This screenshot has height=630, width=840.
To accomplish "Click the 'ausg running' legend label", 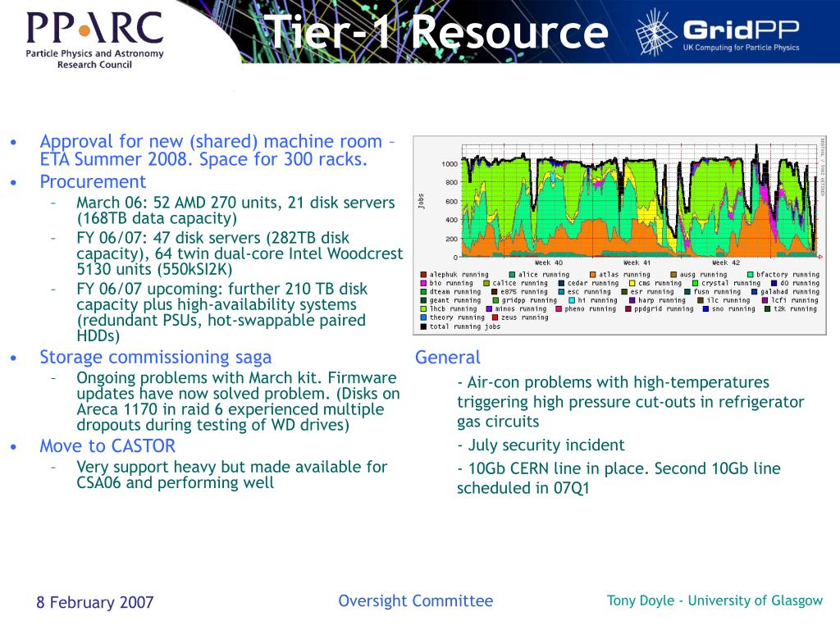I will 703,275.
